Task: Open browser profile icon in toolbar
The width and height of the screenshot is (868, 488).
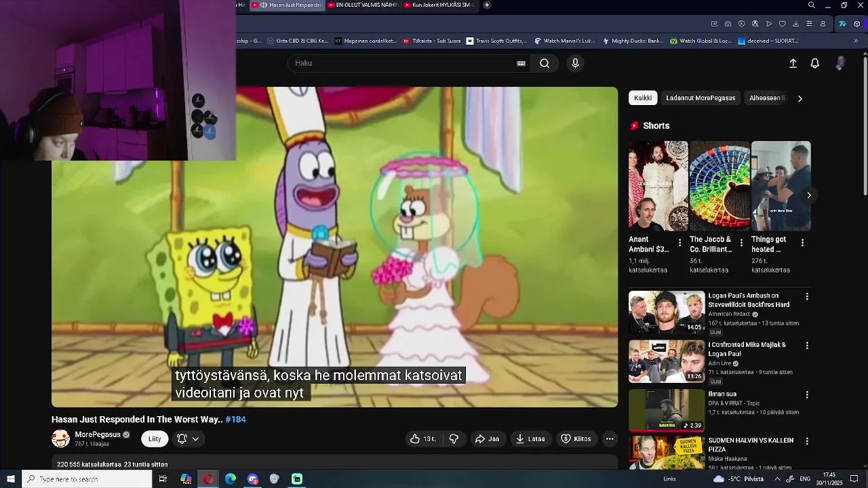Action: (x=823, y=24)
